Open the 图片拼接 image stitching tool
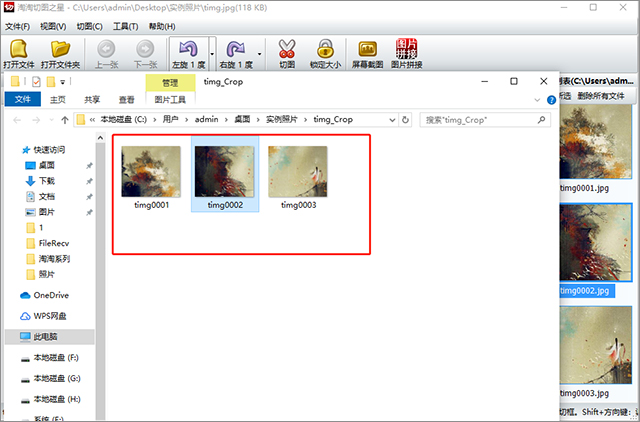The image size is (640, 422). (406, 53)
